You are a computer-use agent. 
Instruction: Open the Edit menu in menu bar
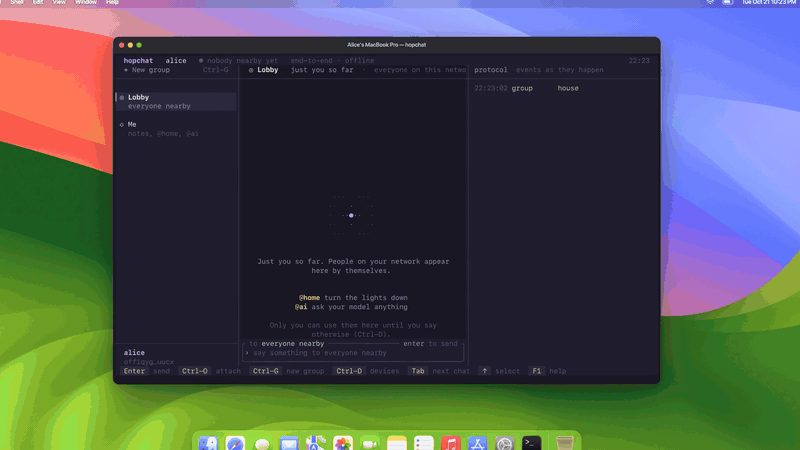pos(38,3)
